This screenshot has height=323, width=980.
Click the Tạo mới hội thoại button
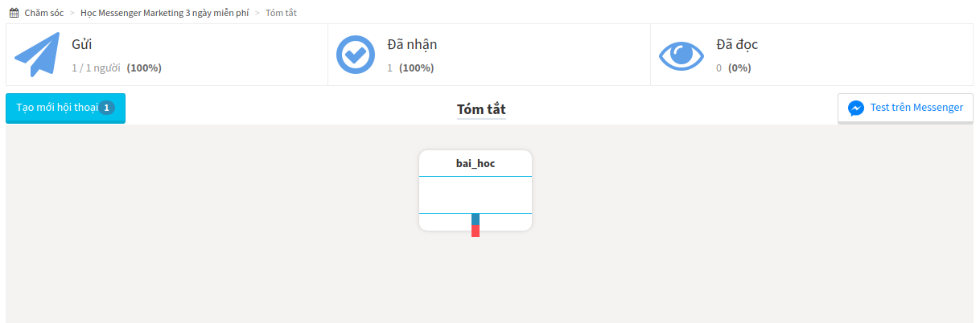[65, 108]
